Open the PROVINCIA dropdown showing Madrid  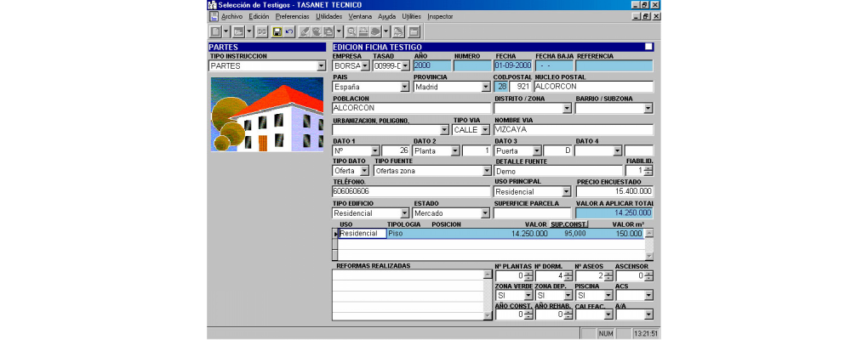tap(485, 87)
